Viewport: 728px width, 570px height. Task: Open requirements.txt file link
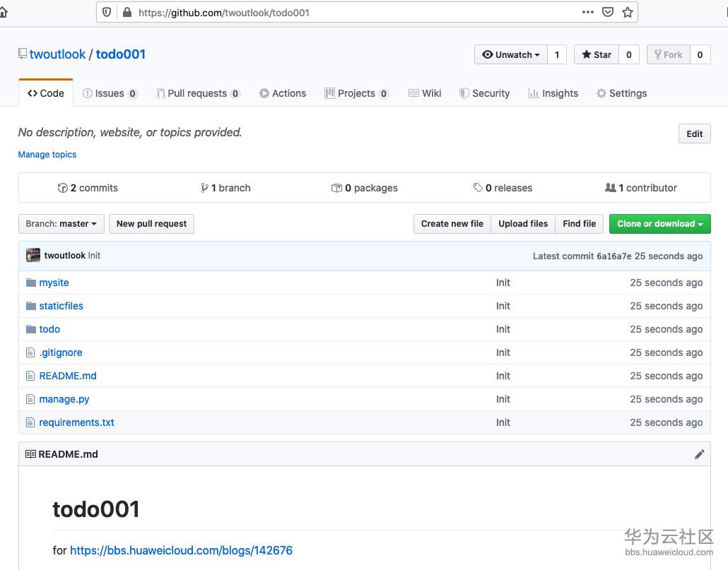click(x=76, y=422)
